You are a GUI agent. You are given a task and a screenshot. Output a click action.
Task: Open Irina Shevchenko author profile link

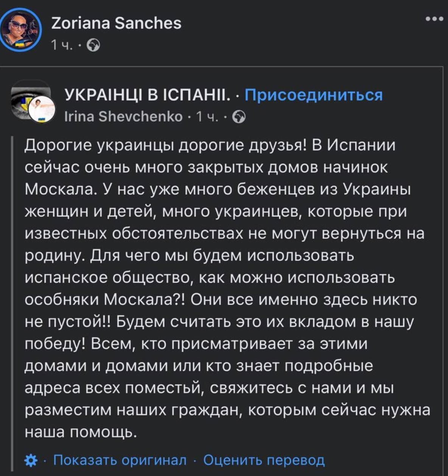[x=124, y=117]
